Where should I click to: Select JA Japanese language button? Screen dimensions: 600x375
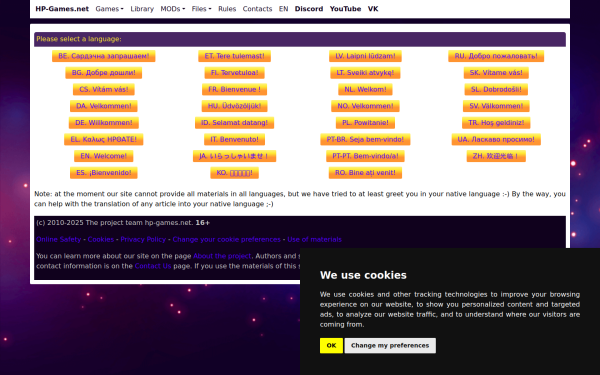[235, 156]
